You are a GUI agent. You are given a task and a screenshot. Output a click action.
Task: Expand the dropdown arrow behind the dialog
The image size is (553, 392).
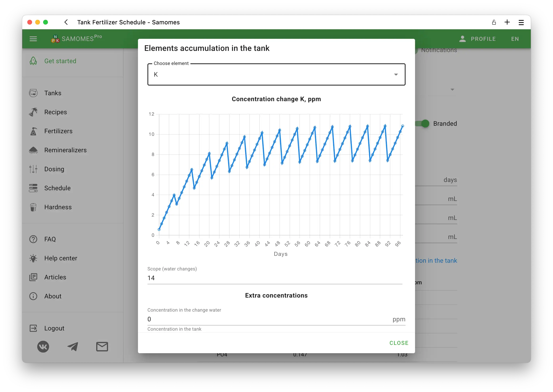[x=452, y=89]
